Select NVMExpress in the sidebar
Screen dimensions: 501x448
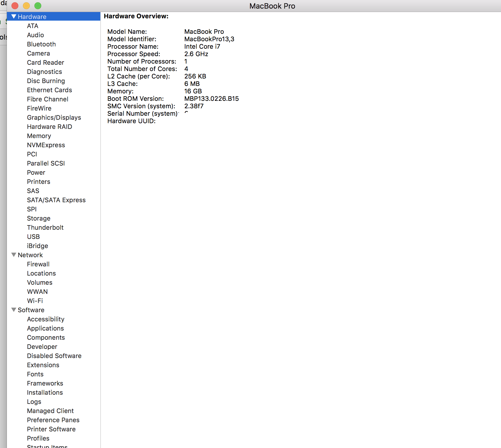(x=46, y=145)
